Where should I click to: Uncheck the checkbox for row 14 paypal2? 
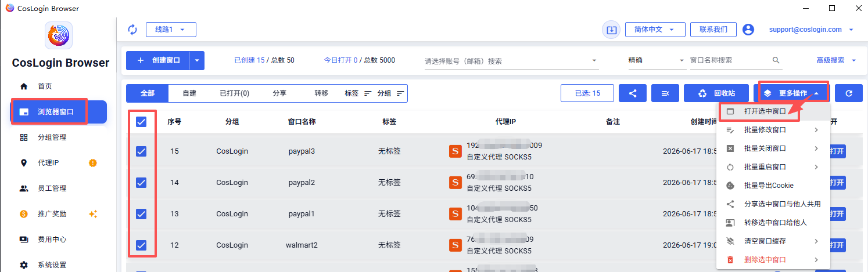141,183
